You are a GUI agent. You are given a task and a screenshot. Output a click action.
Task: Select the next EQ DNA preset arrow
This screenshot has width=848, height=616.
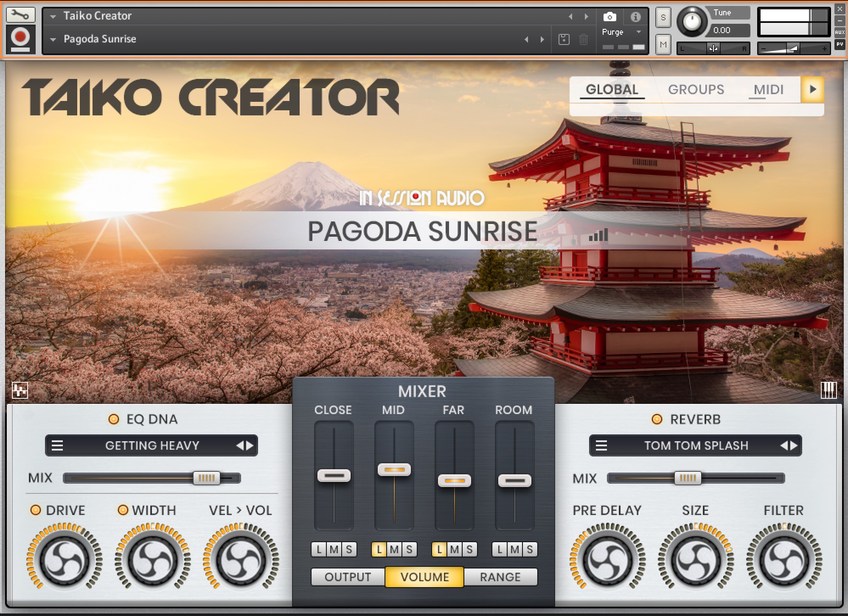coord(250,445)
